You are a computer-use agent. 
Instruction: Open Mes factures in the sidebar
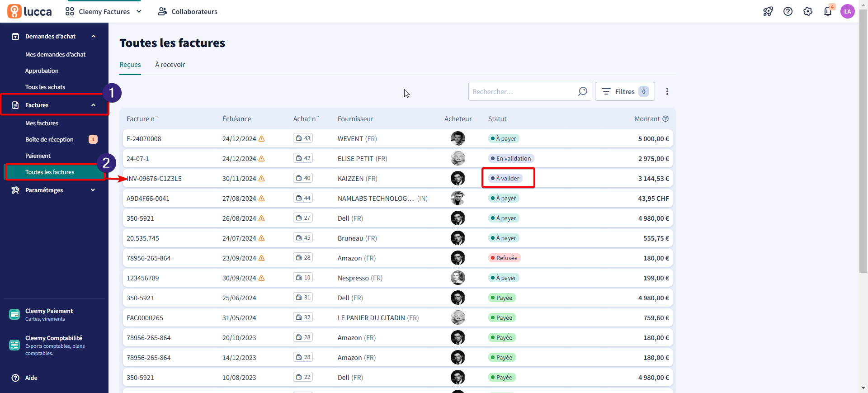pos(42,123)
